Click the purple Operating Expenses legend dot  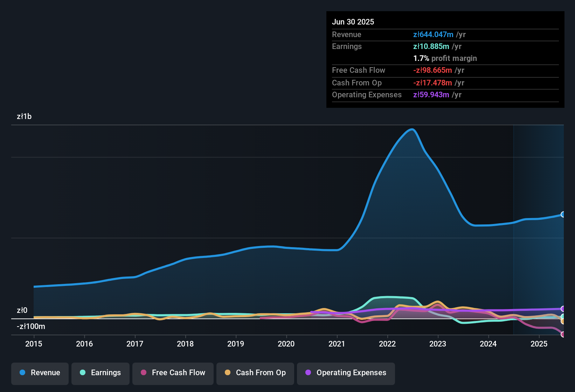(308, 373)
